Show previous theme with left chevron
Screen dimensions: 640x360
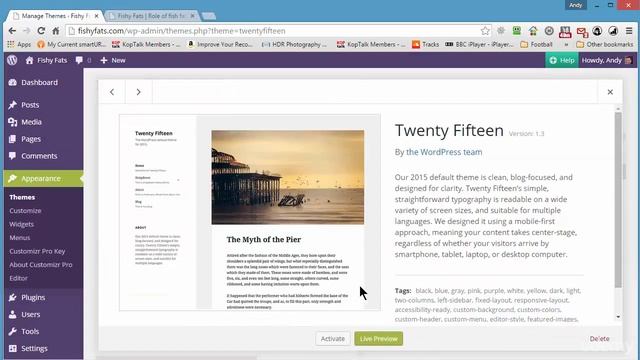(112, 92)
